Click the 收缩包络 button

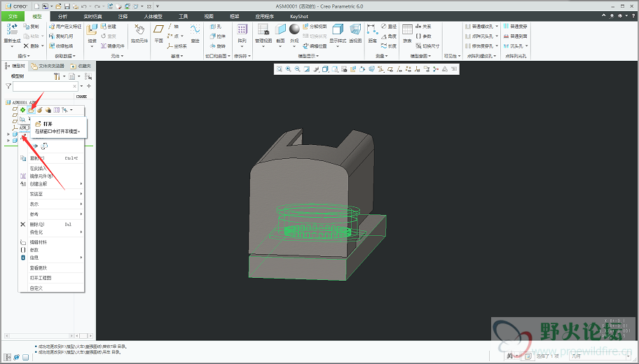coord(61,46)
